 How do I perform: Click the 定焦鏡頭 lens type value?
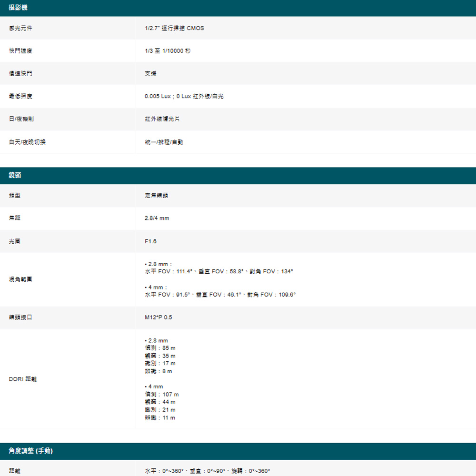[156, 196]
